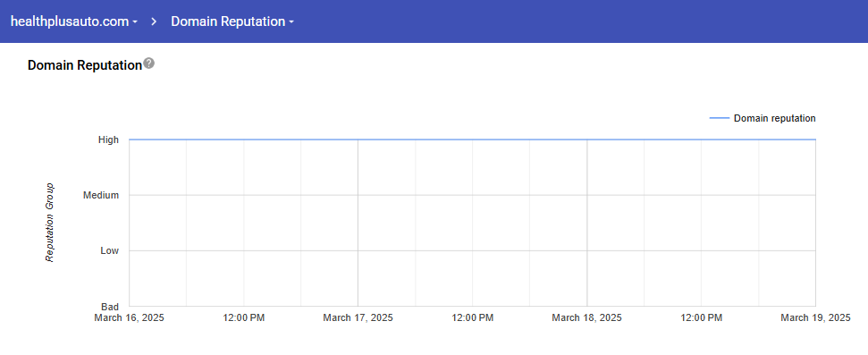Click the Medium reputation axis label
868x355 pixels.
point(101,195)
